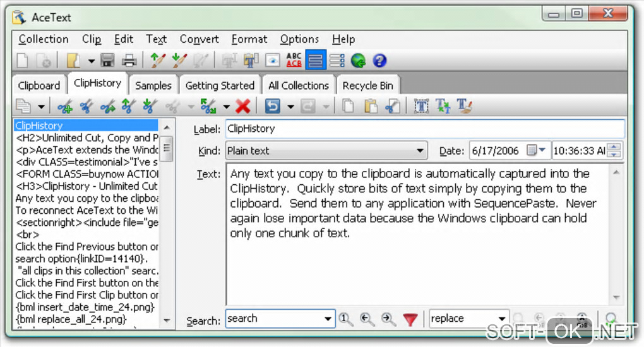Click the Copy pages icon in clip toolbar
The height and width of the screenshot is (347, 644).
pos(349,107)
